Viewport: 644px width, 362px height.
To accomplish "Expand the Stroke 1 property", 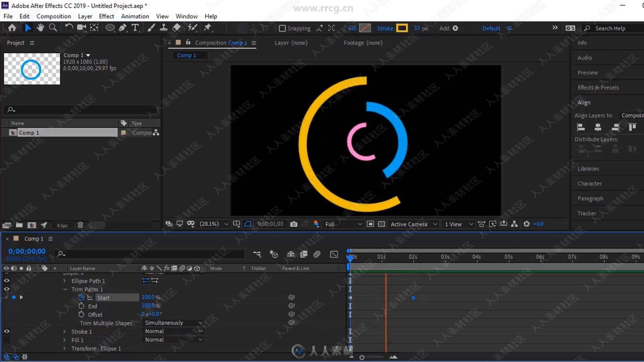I will [65, 331].
